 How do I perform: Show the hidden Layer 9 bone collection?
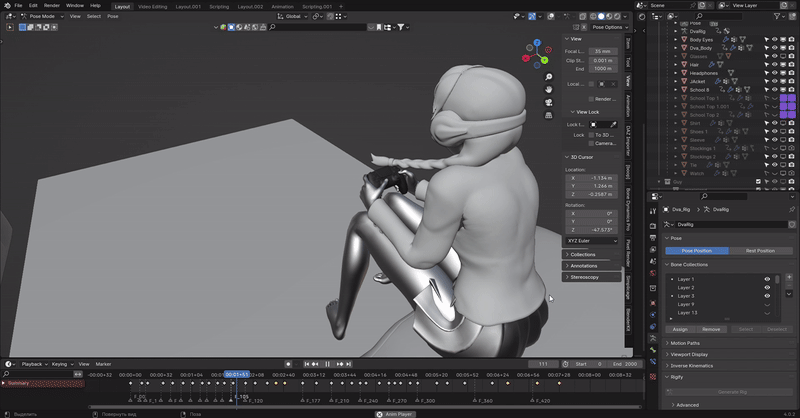tap(767, 305)
